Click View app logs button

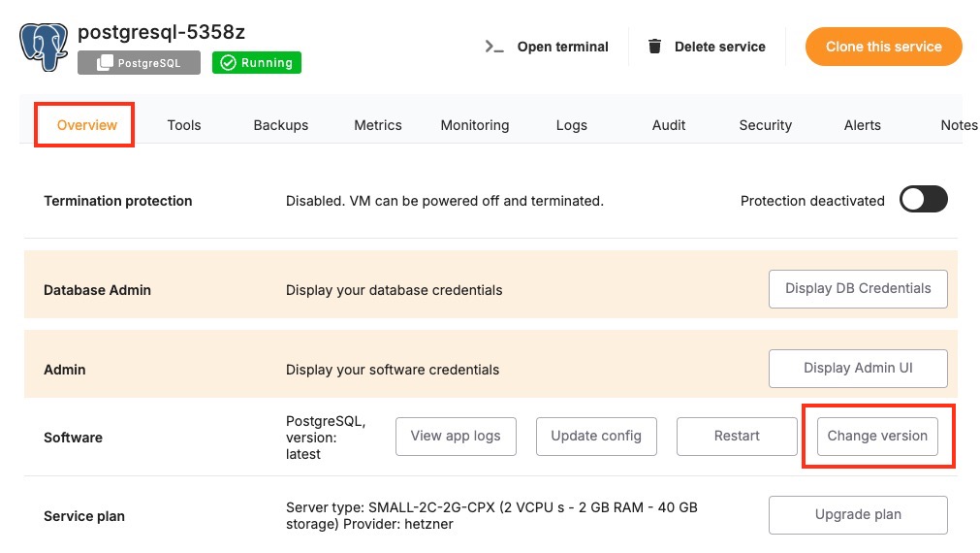(456, 437)
